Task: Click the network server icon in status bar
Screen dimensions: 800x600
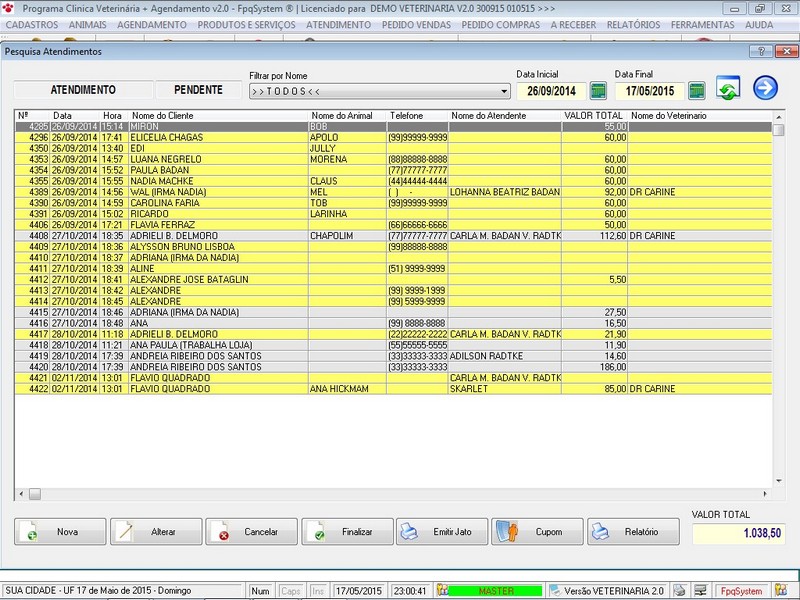Action: pyautogui.click(x=701, y=590)
